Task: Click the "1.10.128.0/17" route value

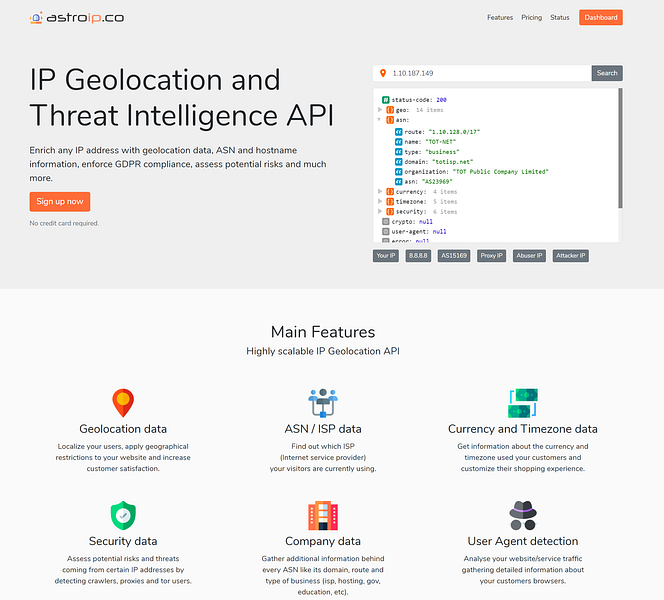Action: click(x=454, y=132)
